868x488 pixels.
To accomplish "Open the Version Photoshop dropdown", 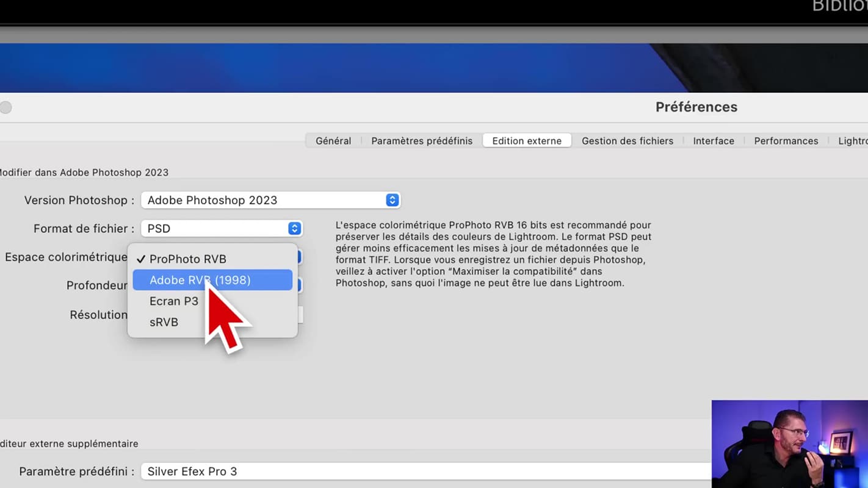I will pos(270,200).
